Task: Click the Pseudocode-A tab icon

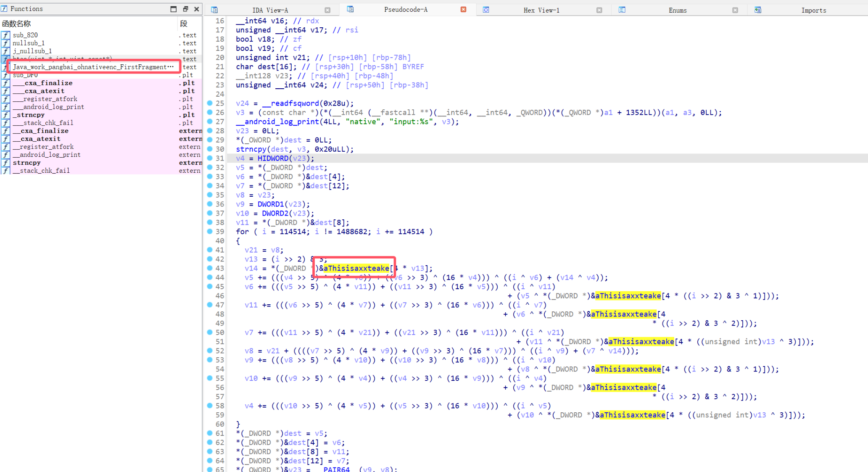Action: pyautogui.click(x=350, y=9)
